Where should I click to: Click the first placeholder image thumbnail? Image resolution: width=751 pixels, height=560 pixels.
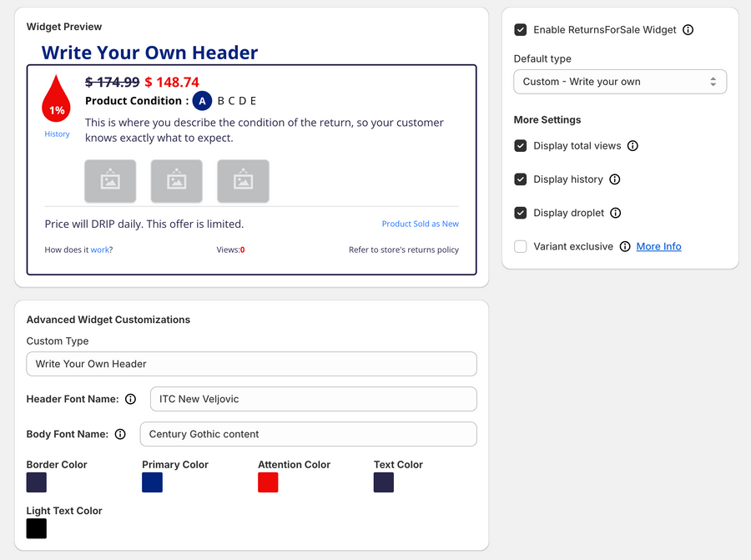[110, 181]
